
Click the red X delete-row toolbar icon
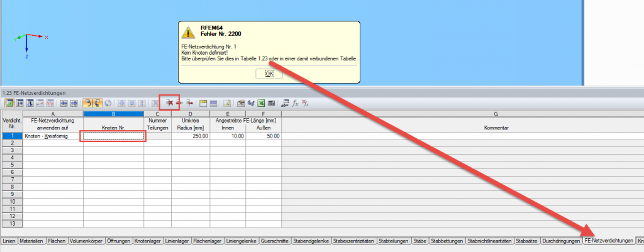tap(169, 103)
